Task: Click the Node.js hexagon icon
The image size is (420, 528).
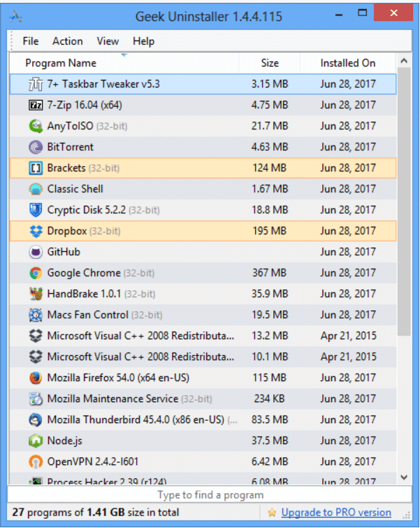Action: coord(36,441)
